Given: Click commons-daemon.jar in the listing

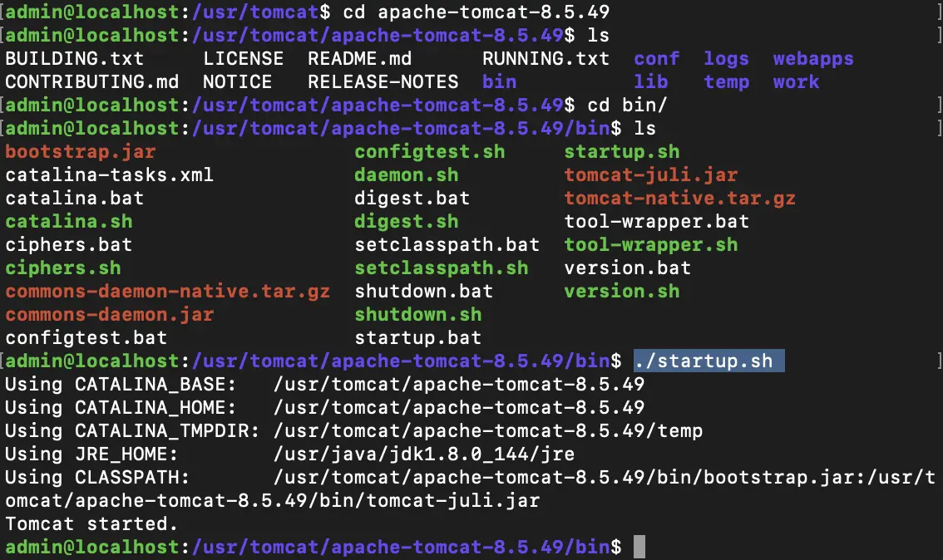Looking at the screenshot, I should (110, 314).
